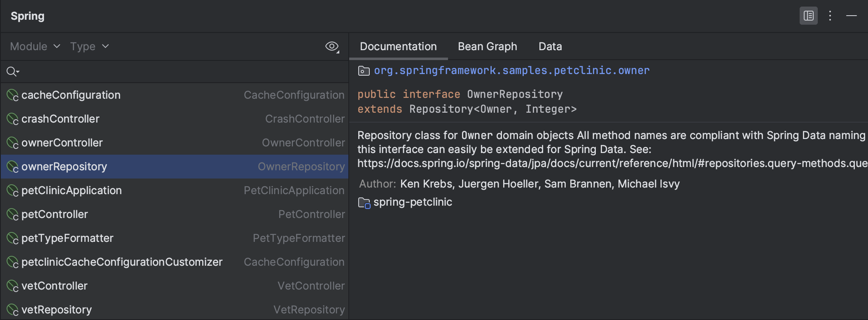This screenshot has height=320, width=868.
Task: Click the petTypeFormatter bean icon
Action: [x=13, y=239]
